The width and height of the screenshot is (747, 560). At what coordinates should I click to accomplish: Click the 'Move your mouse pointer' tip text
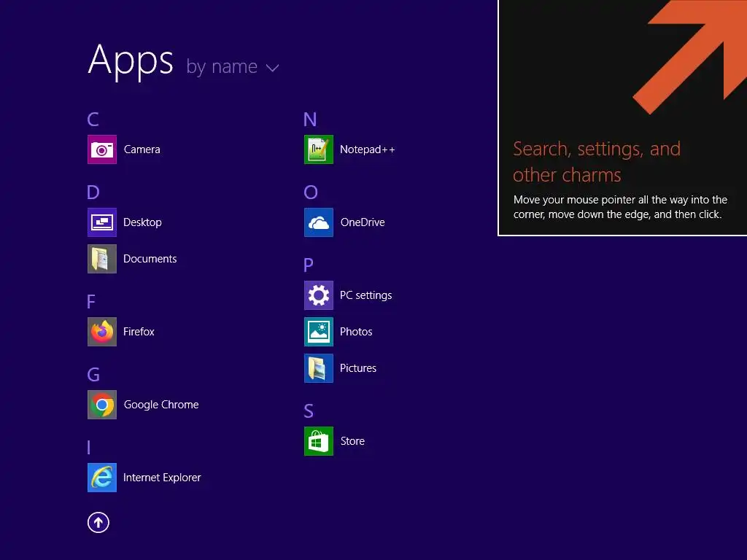620,207
